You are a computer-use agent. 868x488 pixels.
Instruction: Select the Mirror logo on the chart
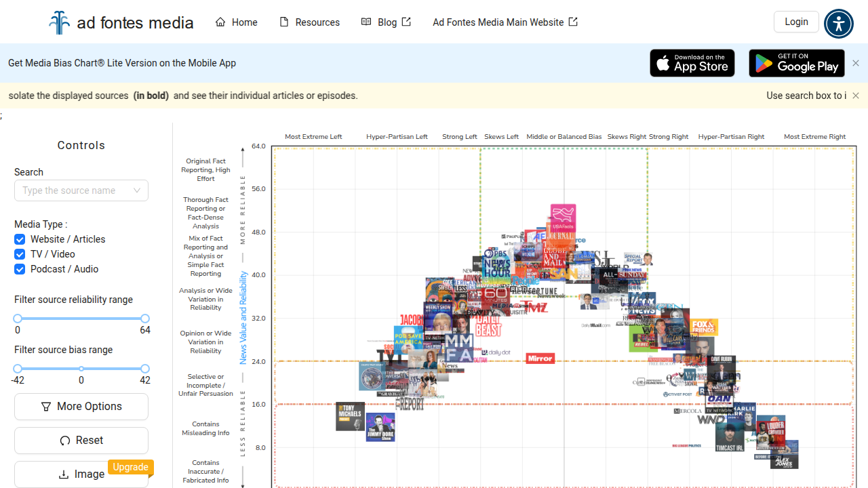tap(540, 358)
